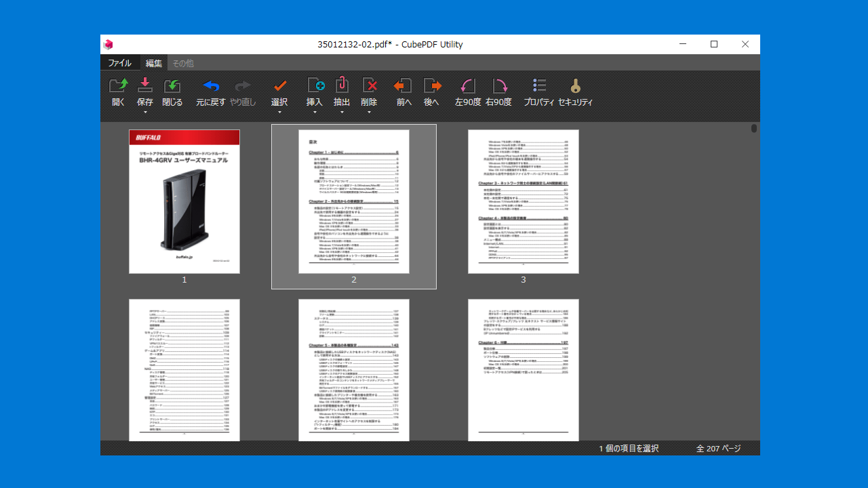The image size is (868, 488).
Task: Click the Insert page (挿入) icon
Action: (x=315, y=85)
